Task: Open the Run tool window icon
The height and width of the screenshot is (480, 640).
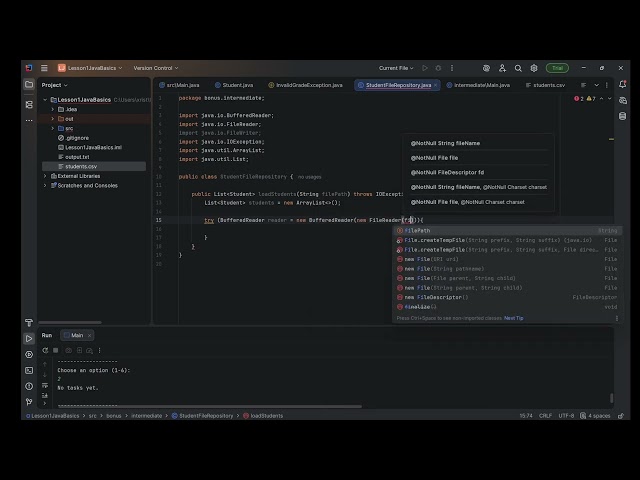Action: pyautogui.click(x=29, y=338)
